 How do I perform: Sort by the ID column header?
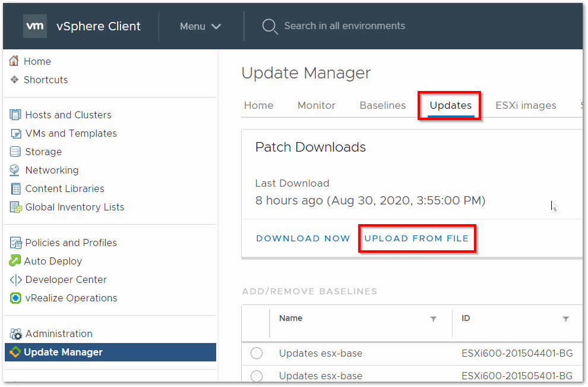pos(466,318)
